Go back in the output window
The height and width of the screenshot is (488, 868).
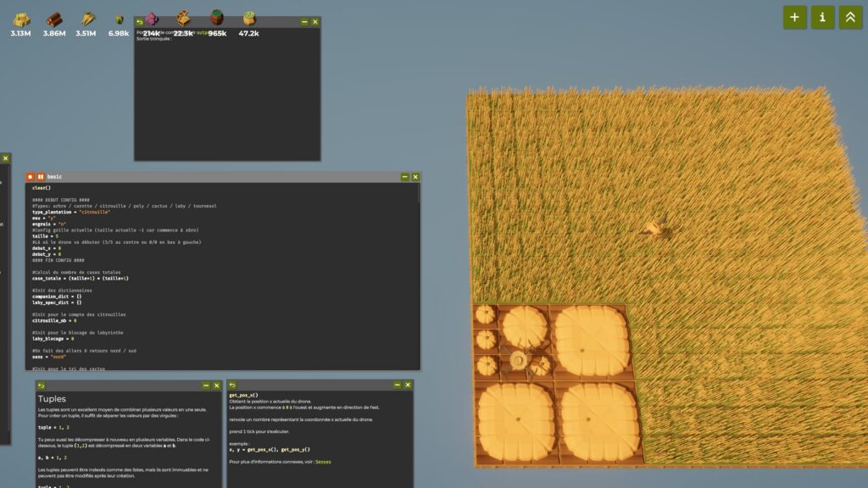pos(140,22)
